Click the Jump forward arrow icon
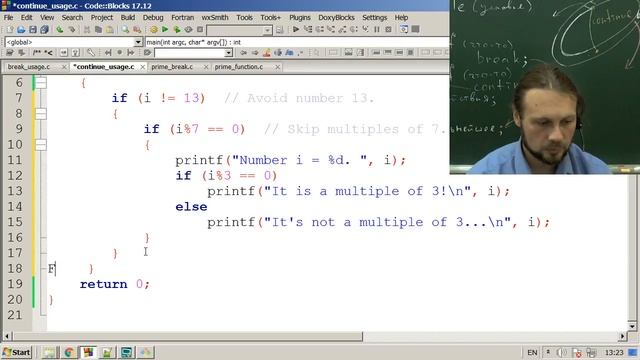 255,52
